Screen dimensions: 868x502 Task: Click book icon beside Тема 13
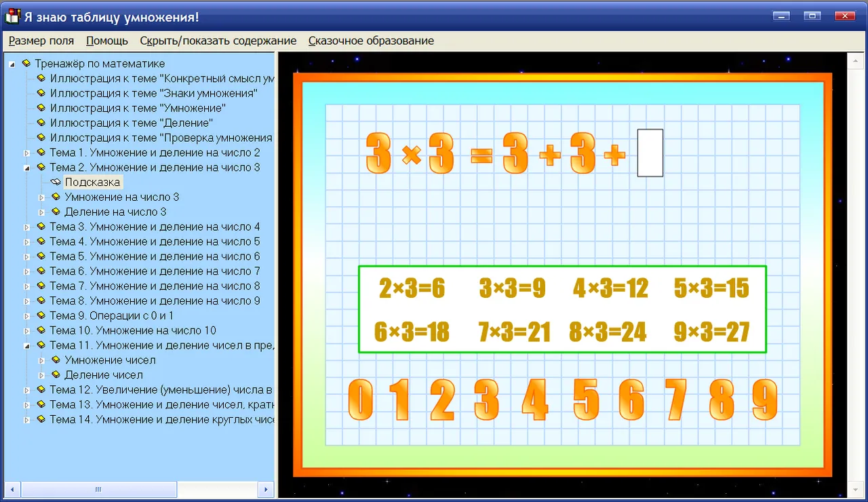tap(41, 405)
